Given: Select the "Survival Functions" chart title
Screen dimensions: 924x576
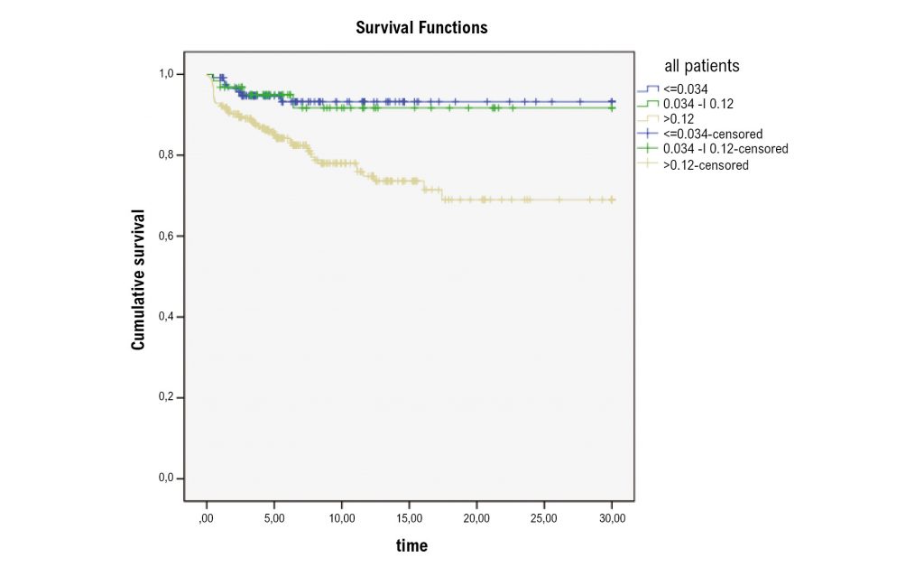Looking at the screenshot, I should 421,28.
